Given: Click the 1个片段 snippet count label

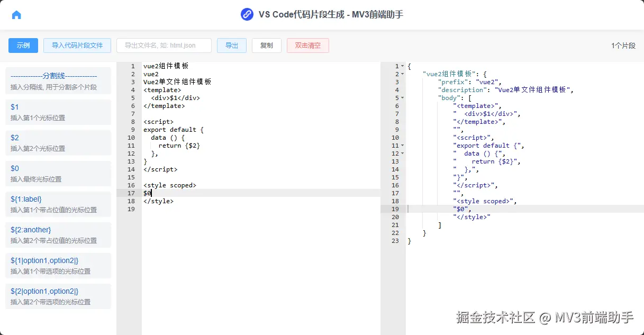Looking at the screenshot, I should click(x=623, y=46).
